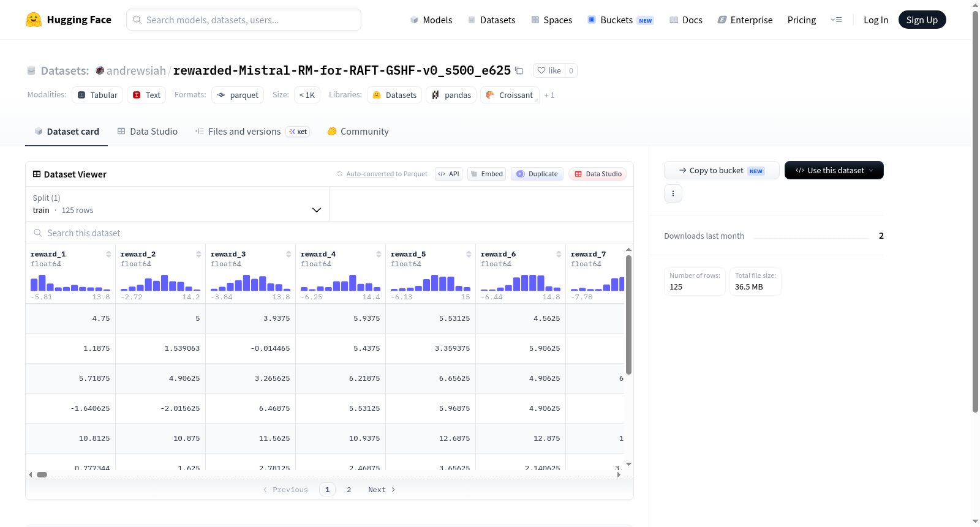
Task: Click the Hugging Face logo icon
Action: (34, 20)
